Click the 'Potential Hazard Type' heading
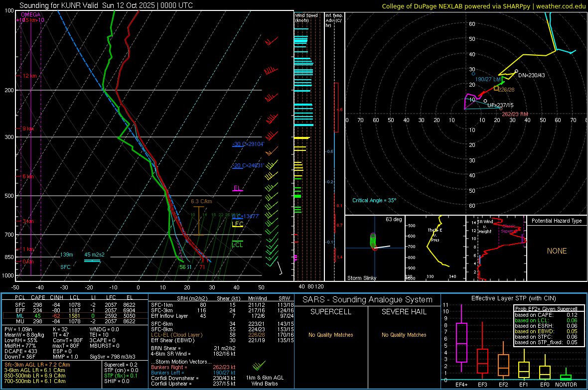The width and height of the screenshot is (588, 390). [x=557, y=221]
